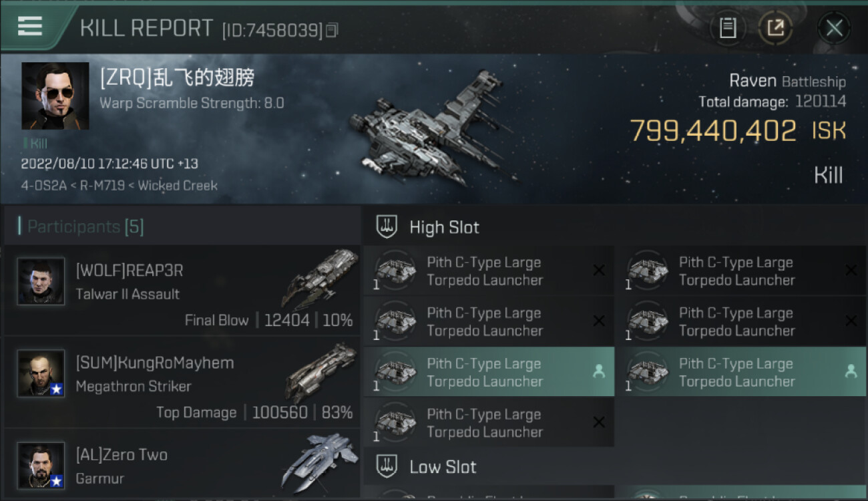Open victim pilot portrait with sunglasses

tap(55, 96)
